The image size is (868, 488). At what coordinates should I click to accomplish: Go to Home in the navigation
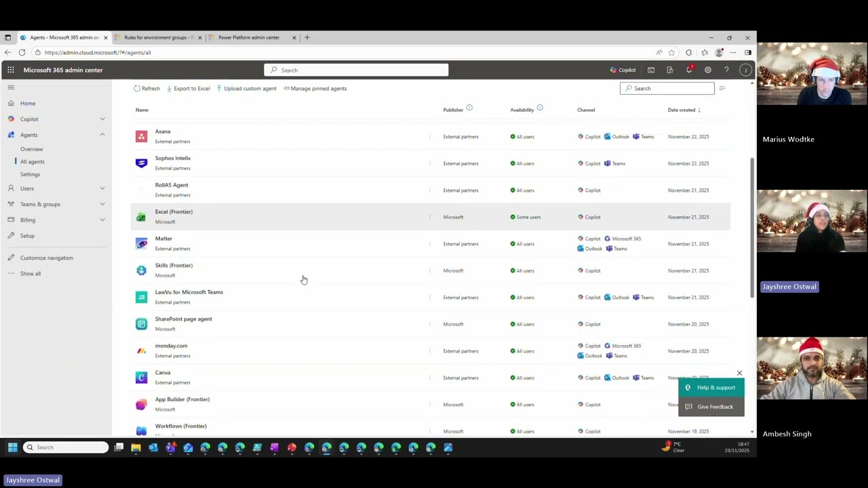point(28,103)
